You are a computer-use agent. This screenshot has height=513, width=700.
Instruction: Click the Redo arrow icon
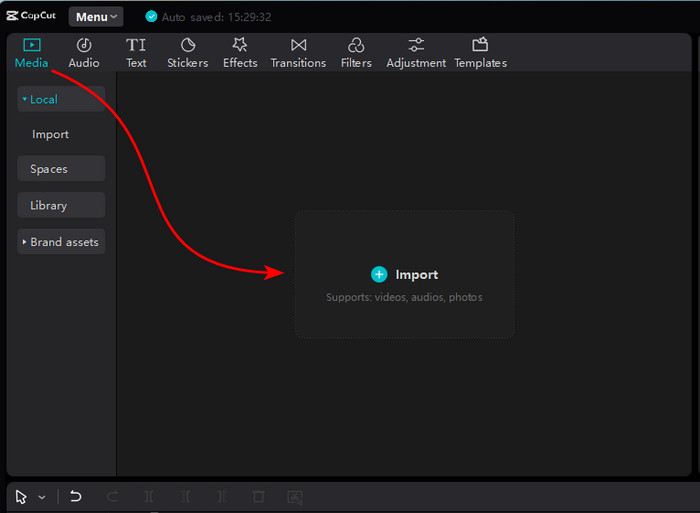coord(112,496)
